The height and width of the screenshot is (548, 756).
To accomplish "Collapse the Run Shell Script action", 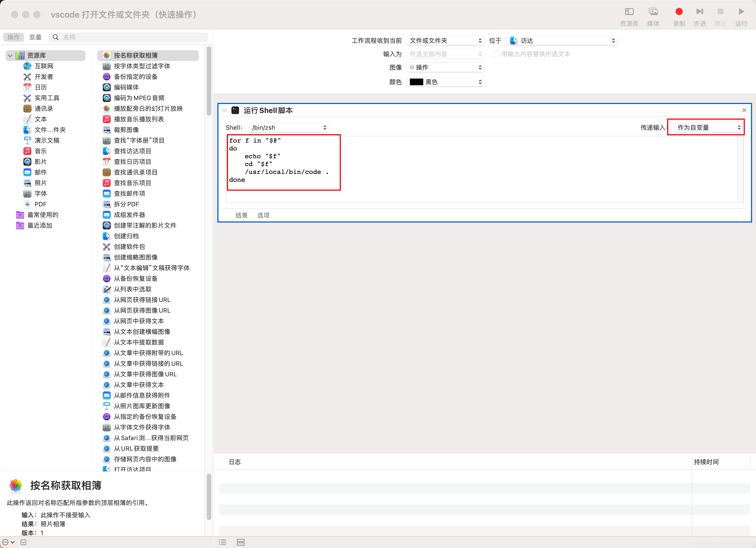I will [224, 110].
